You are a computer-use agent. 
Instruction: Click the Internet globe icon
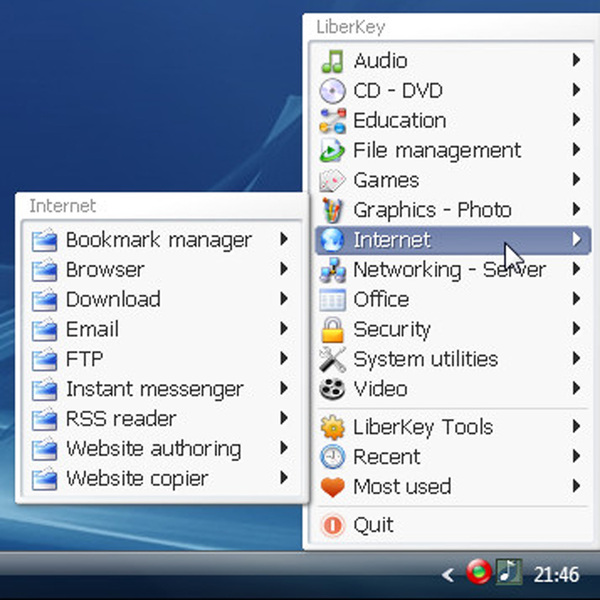point(332,240)
